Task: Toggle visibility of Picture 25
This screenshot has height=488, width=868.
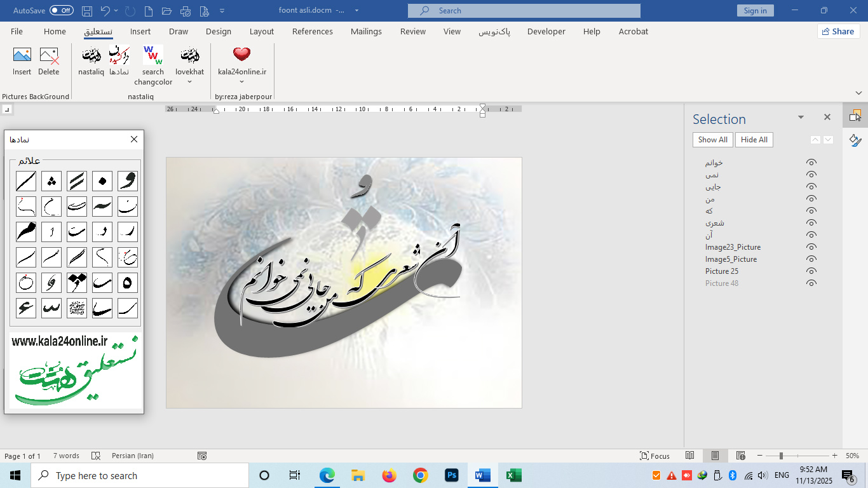Action: pyautogui.click(x=811, y=271)
